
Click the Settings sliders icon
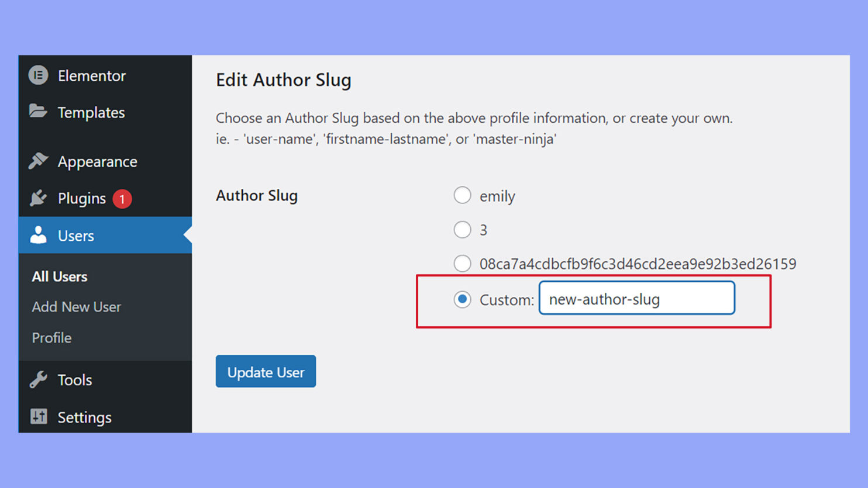pos(37,417)
